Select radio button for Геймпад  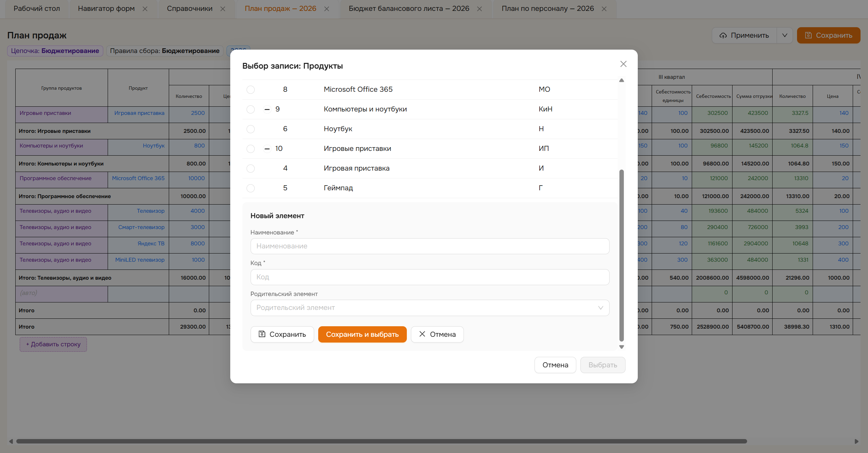(x=251, y=188)
